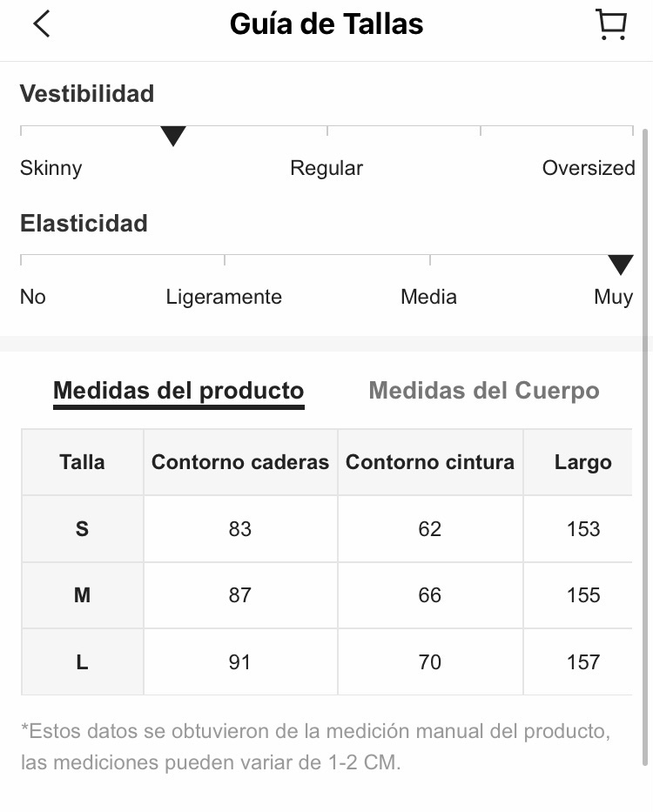The width and height of the screenshot is (653, 812).
Task: Click the Elasticidad marker triangle at Muy
Action: tap(620, 265)
